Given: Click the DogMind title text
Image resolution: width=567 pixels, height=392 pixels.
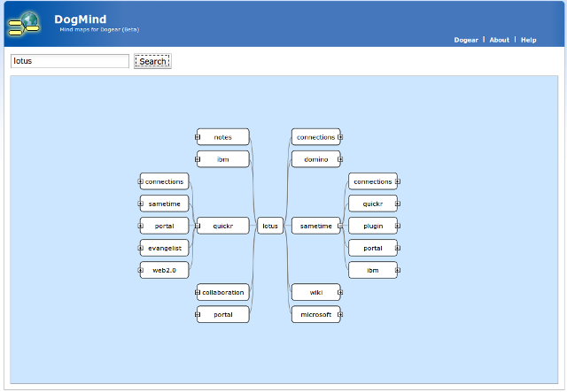Looking at the screenshot, I should tap(80, 19).
